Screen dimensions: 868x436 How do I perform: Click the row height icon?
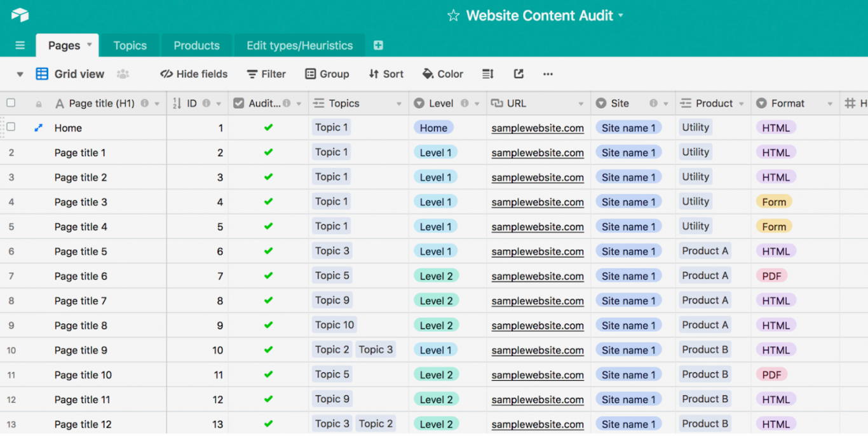click(487, 74)
